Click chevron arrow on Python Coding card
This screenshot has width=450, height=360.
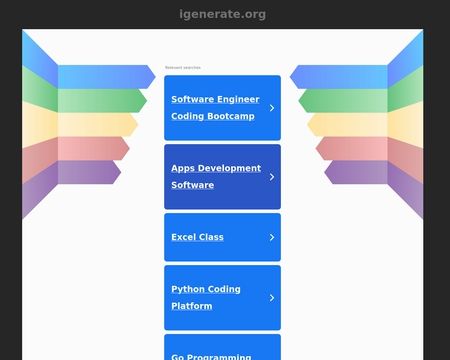click(x=272, y=298)
